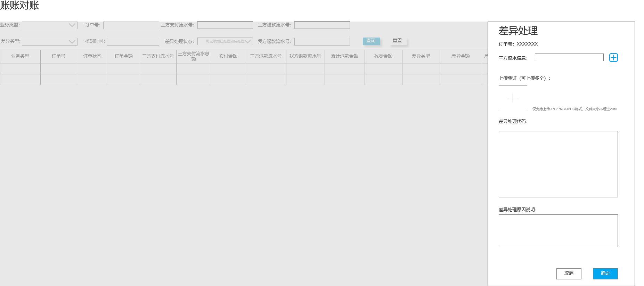Click the 核对时间 field

coord(133,42)
